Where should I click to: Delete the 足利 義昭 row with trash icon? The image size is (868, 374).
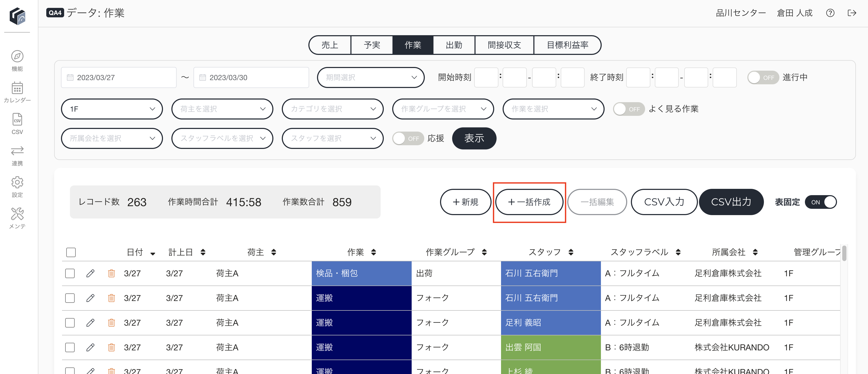click(x=111, y=323)
